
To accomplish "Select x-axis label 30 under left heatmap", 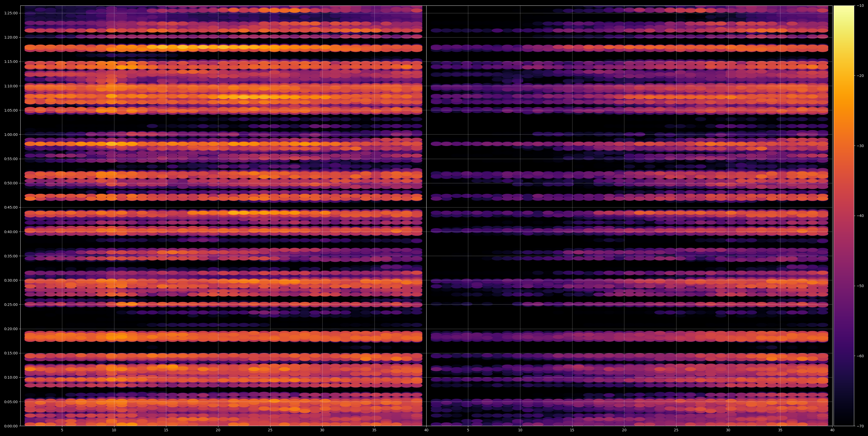I will [x=322, y=430].
